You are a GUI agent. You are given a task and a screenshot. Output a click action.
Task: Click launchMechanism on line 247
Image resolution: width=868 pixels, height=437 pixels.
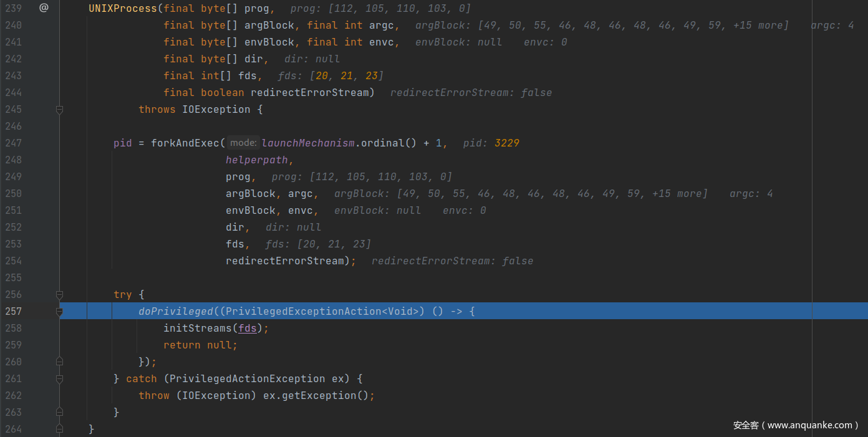pos(308,143)
